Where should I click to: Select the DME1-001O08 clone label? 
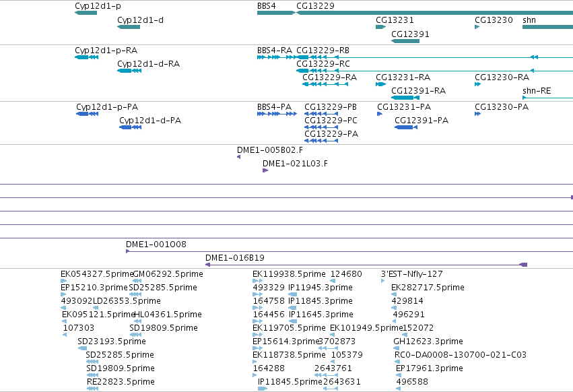(x=156, y=244)
